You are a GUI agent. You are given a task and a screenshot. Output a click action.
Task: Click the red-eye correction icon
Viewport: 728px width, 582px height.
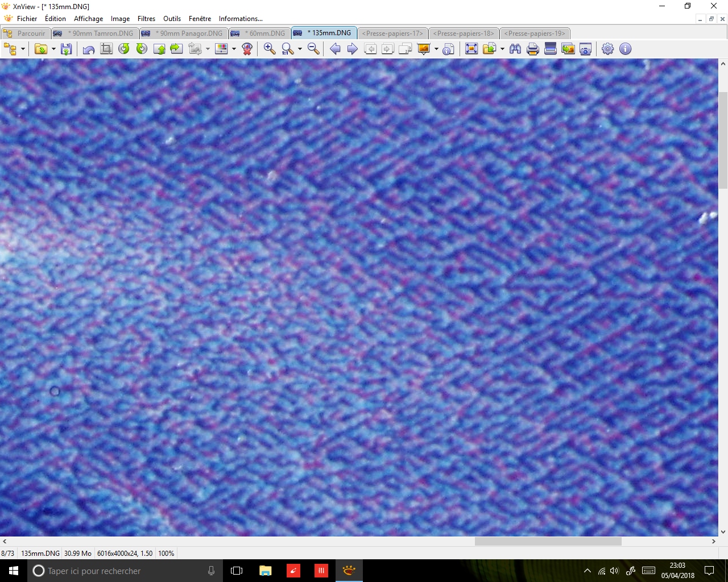(247, 49)
